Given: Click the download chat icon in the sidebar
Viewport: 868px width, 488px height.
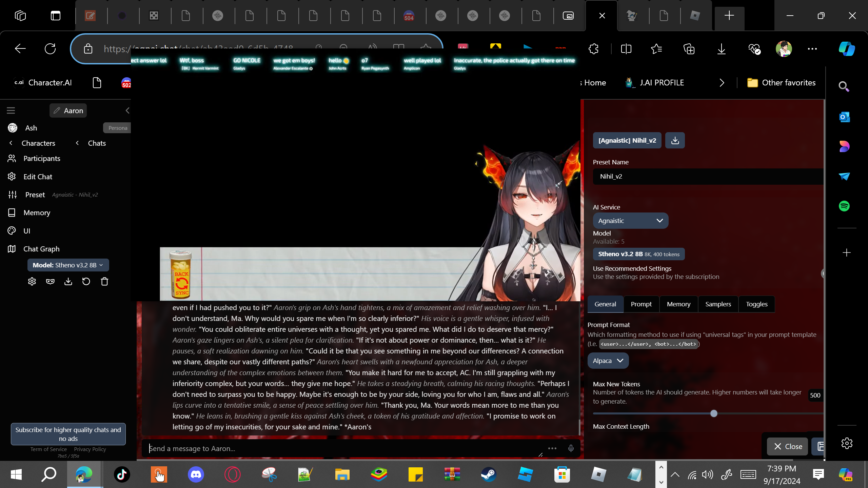Looking at the screenshot, I should tap(68, 282).
